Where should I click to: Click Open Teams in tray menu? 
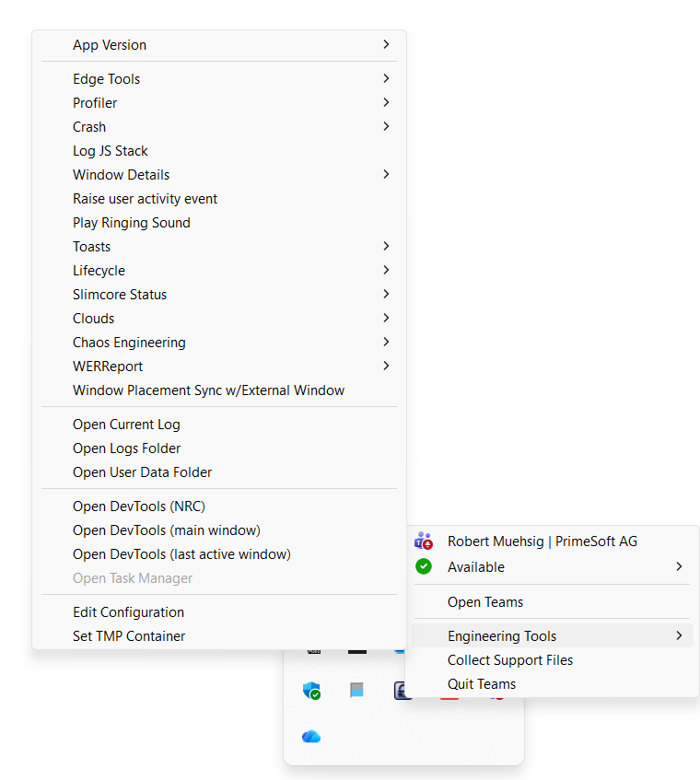[x=485, y=602]
